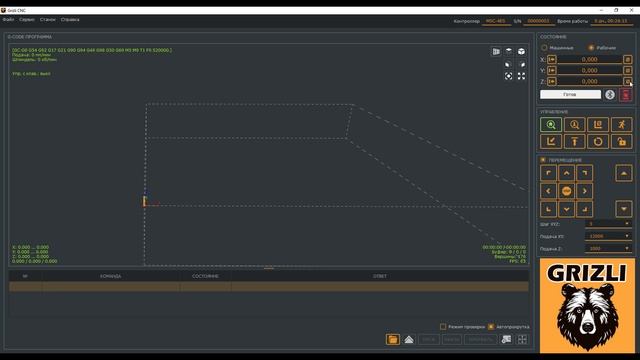
Task: Toggle the Автопрокрутка checkbox
Action: click(x=491, y=327)
